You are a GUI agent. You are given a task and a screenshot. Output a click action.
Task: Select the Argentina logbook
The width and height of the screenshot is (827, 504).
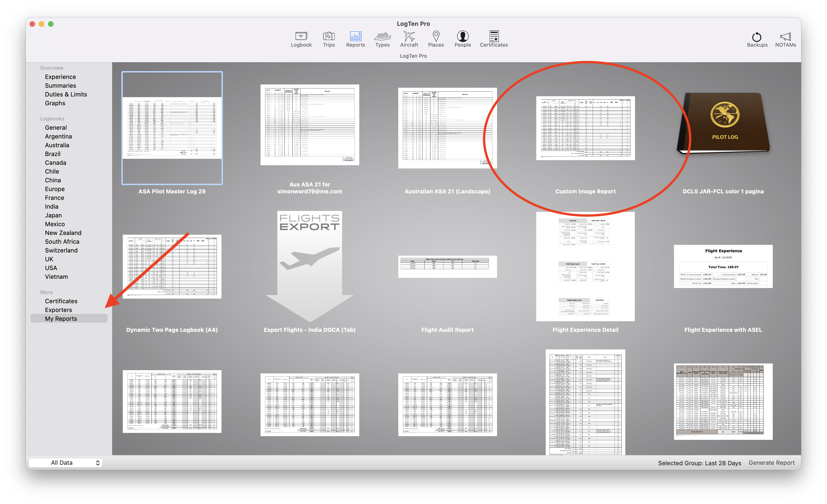click(x=58, y=136)
